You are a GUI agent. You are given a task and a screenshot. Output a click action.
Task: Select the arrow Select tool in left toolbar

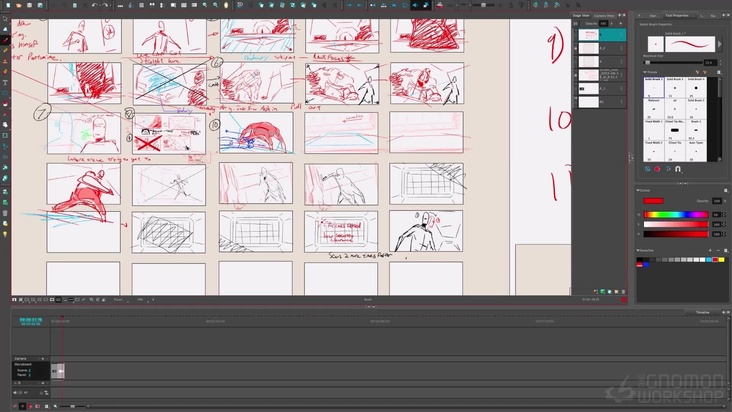[5, 19]
